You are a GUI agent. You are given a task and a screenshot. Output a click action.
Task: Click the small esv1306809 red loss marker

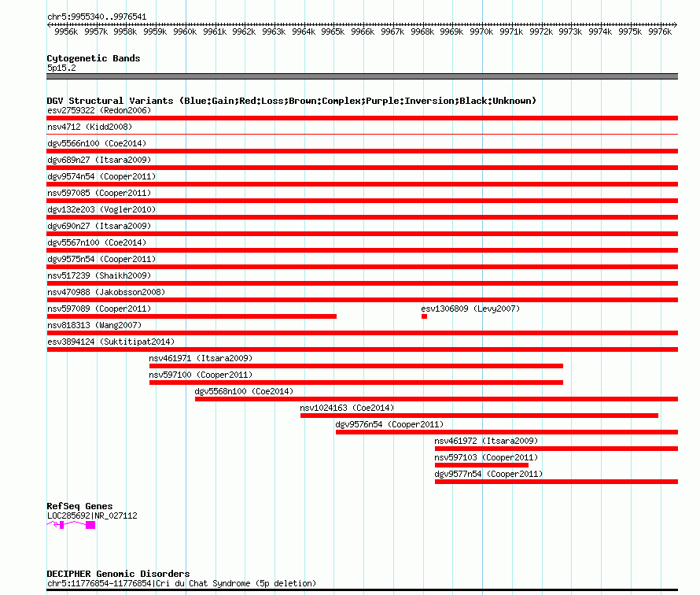click(424, 316)
